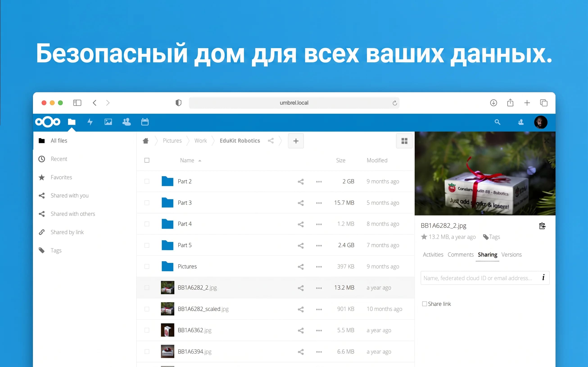Click the share icon for Part 4
This screenshot has width=588, height=367.
tap(301, 224)
